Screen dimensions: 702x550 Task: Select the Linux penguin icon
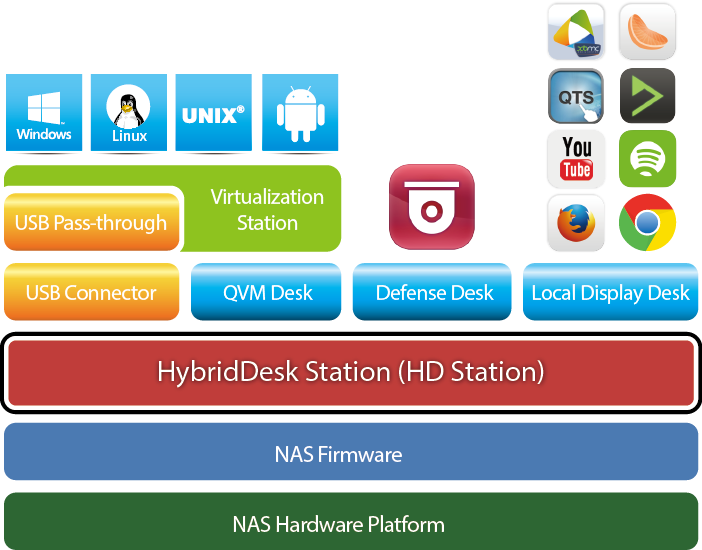coord(128,113)
